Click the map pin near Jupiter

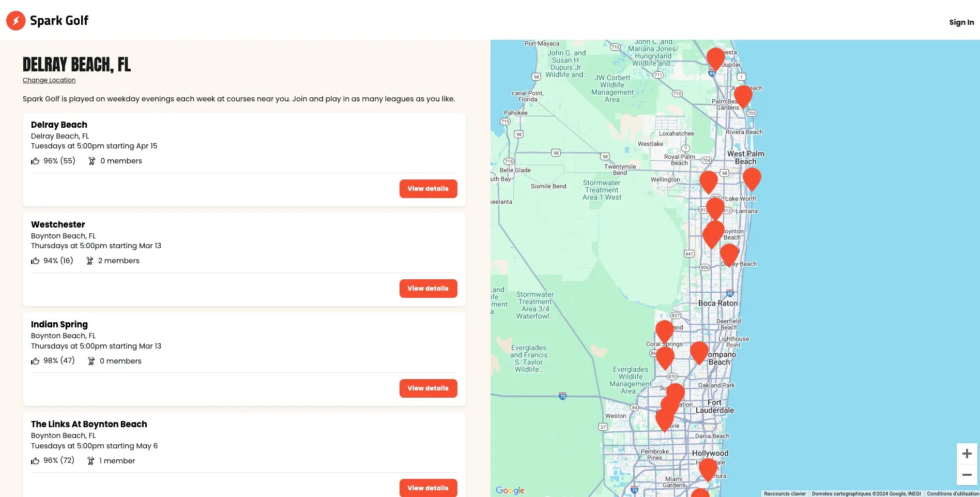[716, 58]
